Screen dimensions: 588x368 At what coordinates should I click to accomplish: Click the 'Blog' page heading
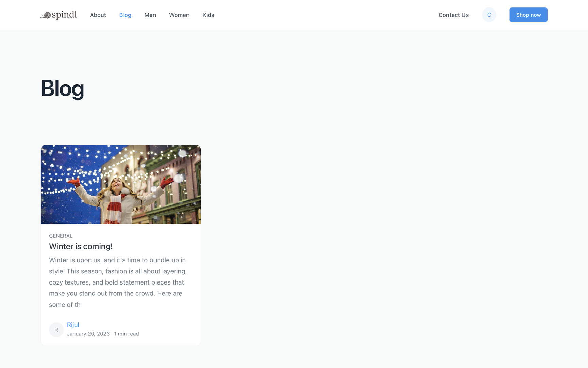point(63,89)
